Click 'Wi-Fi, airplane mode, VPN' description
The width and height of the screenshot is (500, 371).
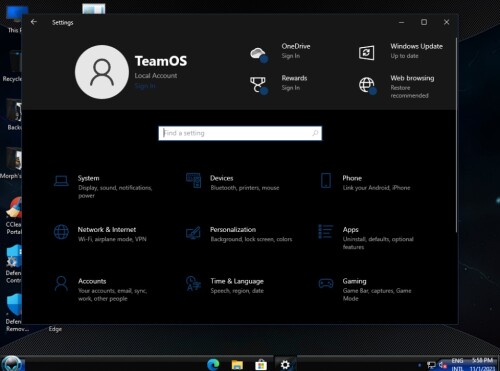pyautogui.click(x=112, y=239)
